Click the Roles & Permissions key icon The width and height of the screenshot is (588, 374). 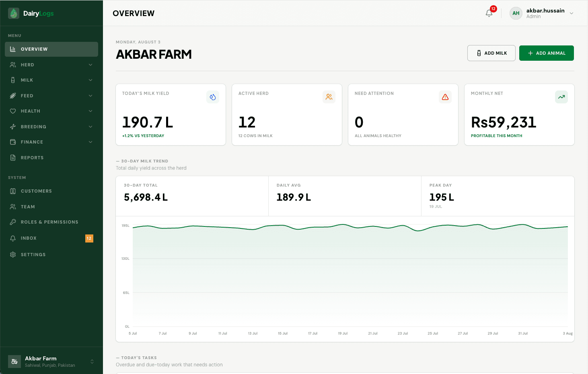[13, 222]
